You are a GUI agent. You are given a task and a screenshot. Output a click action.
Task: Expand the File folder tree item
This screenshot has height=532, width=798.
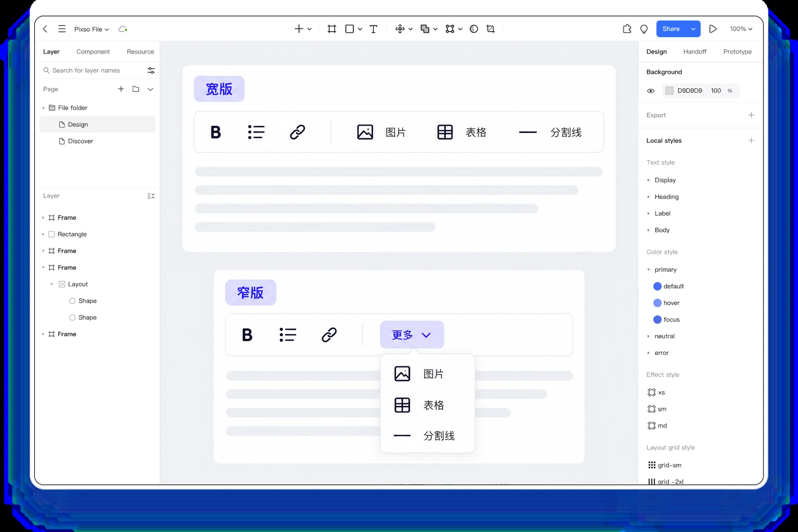point(44,108)
